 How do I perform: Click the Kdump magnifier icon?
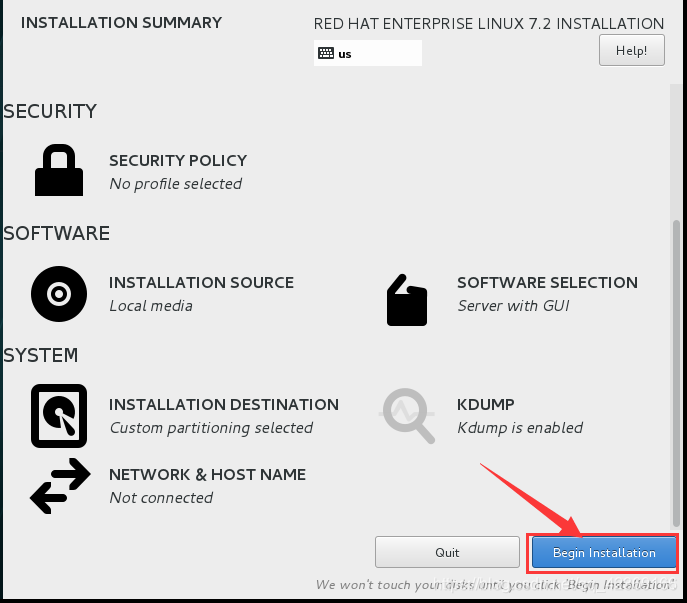[407, 415]
